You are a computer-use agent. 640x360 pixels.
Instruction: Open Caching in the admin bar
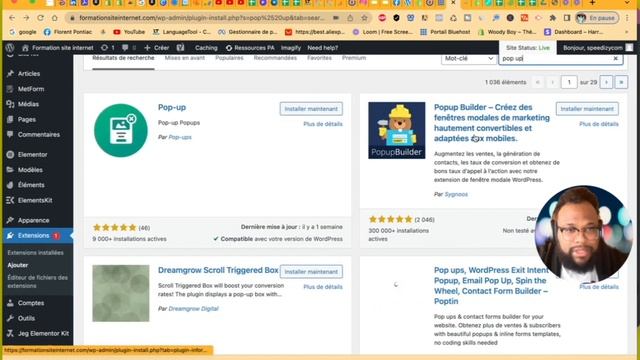tap(206, 48)
